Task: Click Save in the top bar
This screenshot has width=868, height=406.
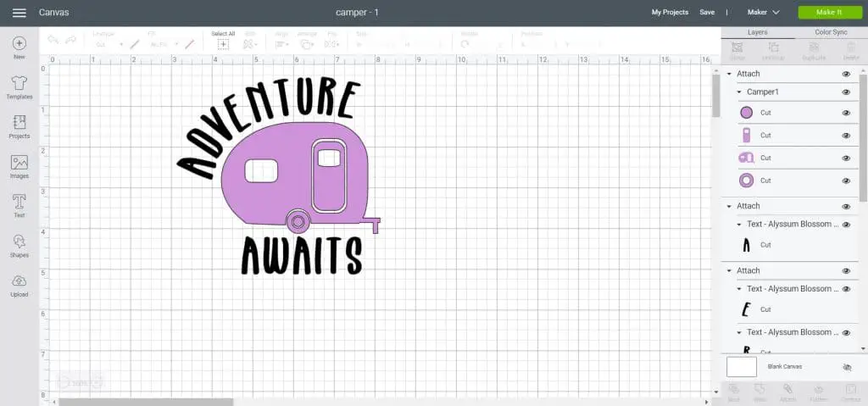Action: [x=707, y=12]
